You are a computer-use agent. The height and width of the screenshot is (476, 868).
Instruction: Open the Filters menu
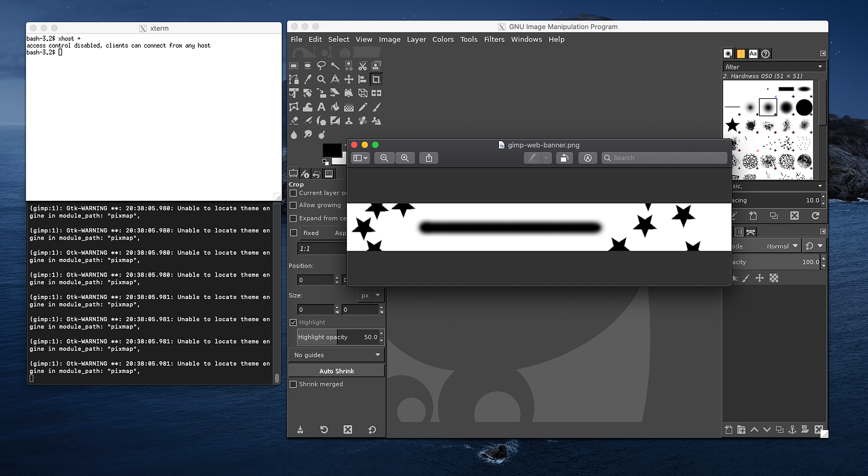(494, 39)
